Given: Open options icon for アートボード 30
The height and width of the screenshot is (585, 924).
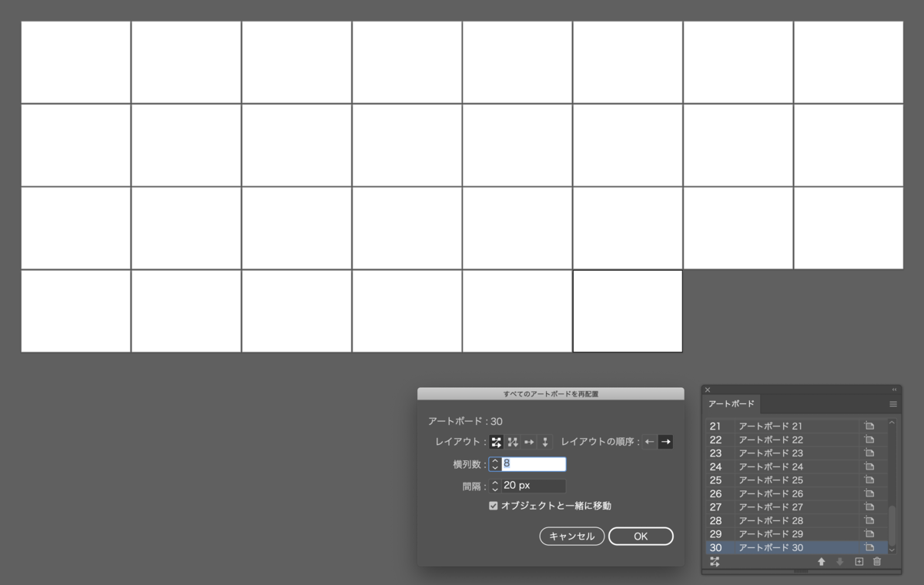Looking at the screenshot, I should click(x=869, y=547).
